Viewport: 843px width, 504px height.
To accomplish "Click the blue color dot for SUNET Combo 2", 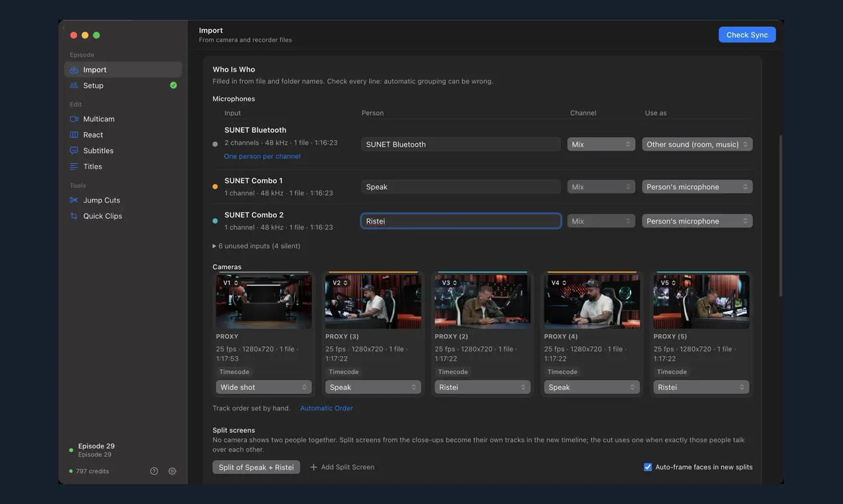I will (215, 221).
